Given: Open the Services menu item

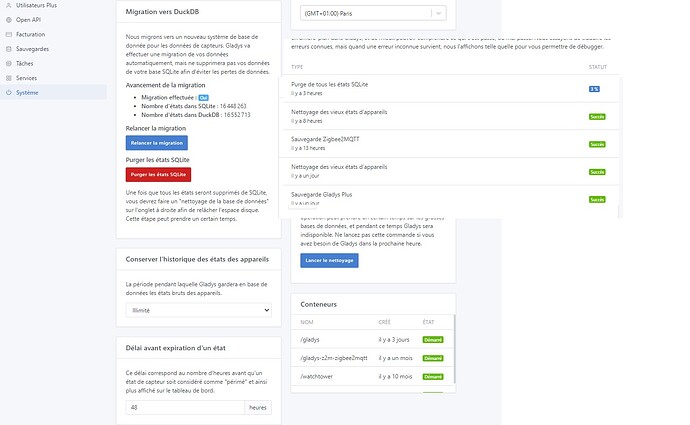Looking at the screenshot, I should point(26,77).
